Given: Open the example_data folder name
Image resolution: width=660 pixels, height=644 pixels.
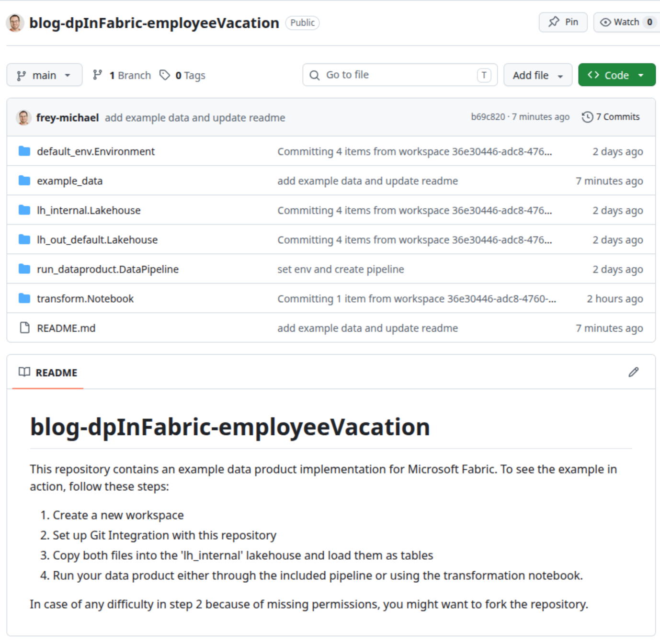Looking at the screenshot, I should (x=70, y=181).
